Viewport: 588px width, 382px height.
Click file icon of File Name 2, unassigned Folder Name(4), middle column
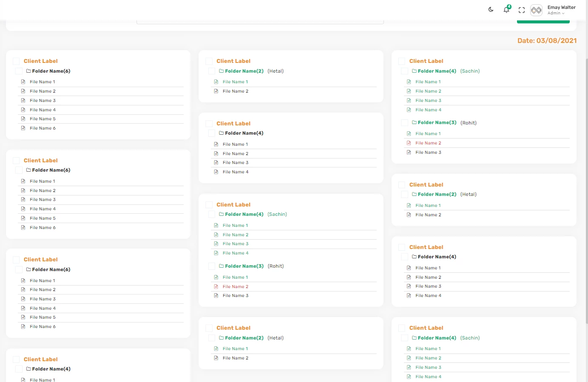pos(216,154)
